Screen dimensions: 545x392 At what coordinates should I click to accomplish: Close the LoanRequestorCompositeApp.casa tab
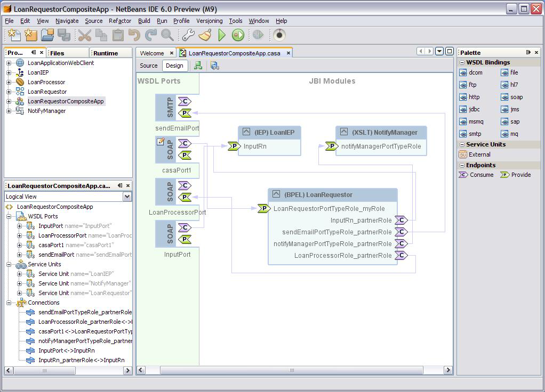(288, 53)
